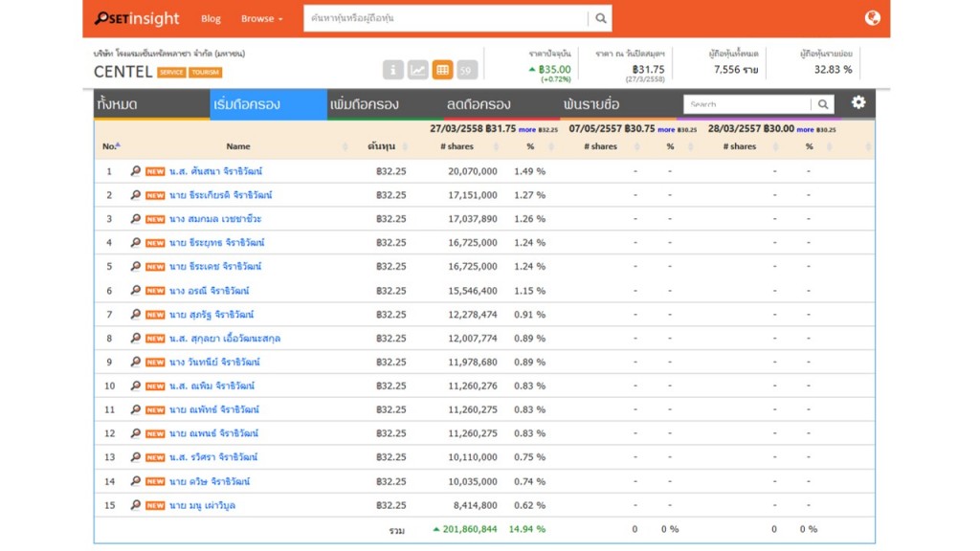Go to the SETinsight home logo
The height and width of the screenshot is (551, 980).
point(137,19)
